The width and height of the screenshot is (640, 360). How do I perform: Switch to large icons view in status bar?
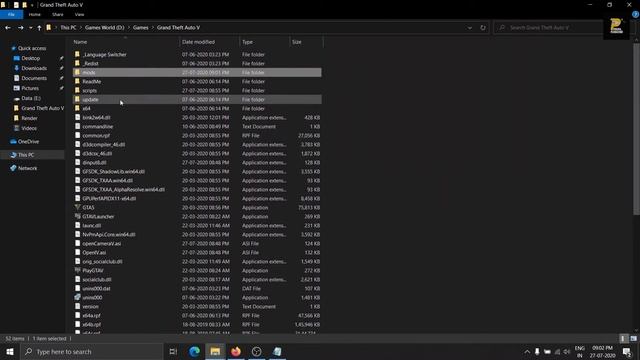click(633, 338)
